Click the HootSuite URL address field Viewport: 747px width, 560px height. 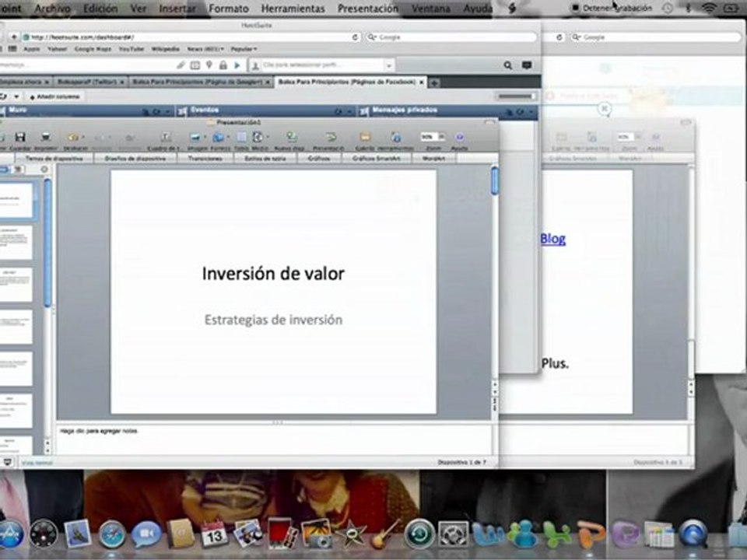coord(192,37)
